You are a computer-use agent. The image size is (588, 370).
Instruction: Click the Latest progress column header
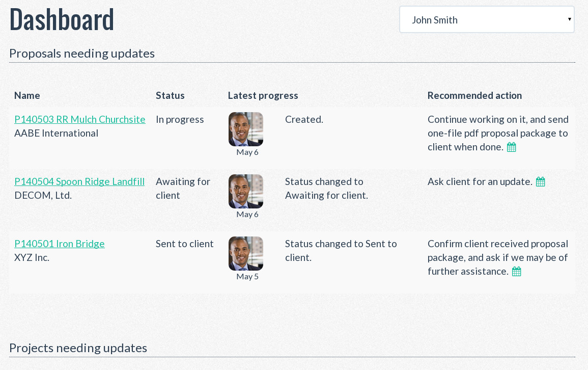[263, 95]
